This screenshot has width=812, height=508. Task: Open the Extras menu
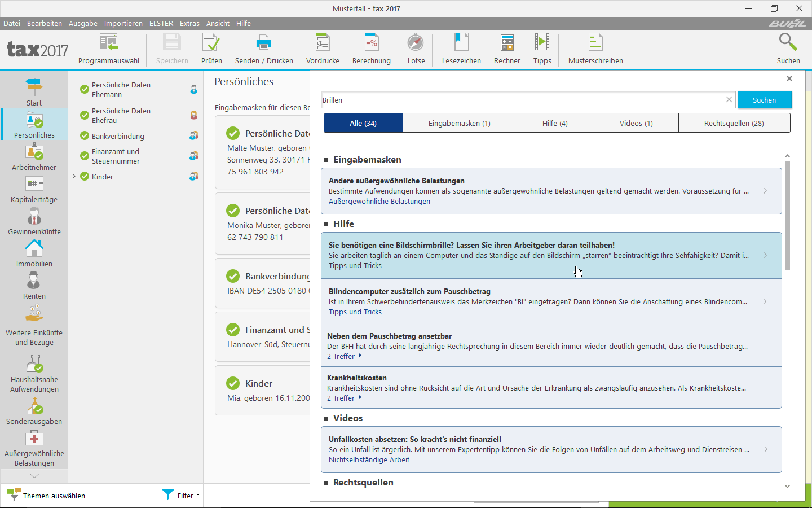tap(189, 23)
